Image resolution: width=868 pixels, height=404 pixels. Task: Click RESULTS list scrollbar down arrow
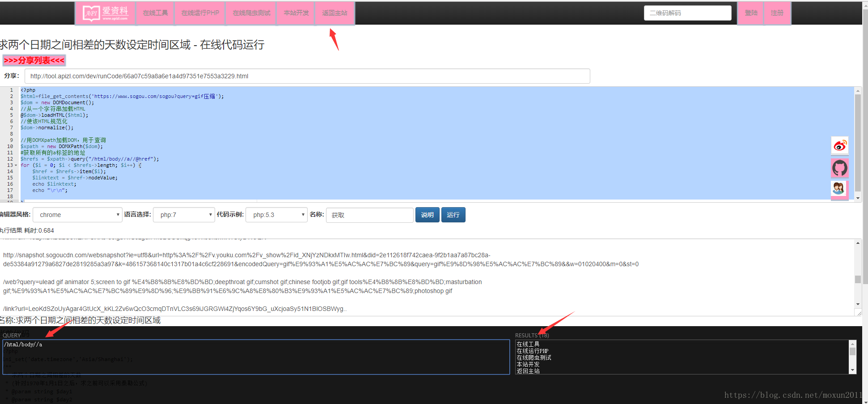(x=853, y=370)
